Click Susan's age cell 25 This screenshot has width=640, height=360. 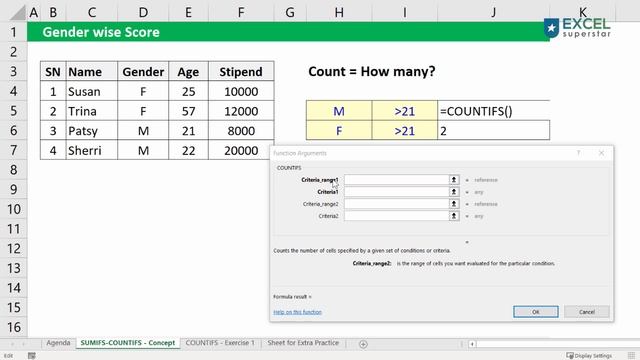(x=189, y=91)
